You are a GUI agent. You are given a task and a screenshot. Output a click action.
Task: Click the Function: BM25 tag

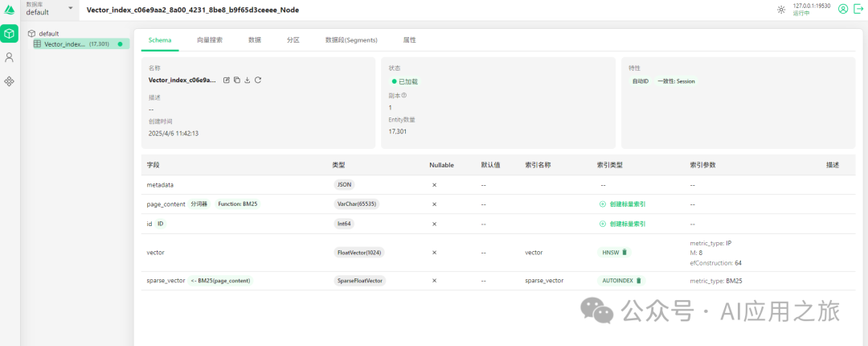click(x=237, y=204)
